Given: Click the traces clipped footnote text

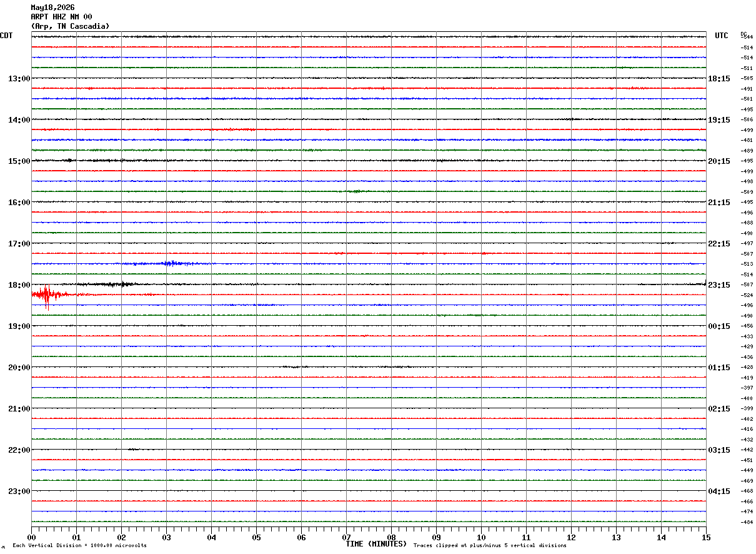Looking at the screenshot, I should click(x=490, y=546).
